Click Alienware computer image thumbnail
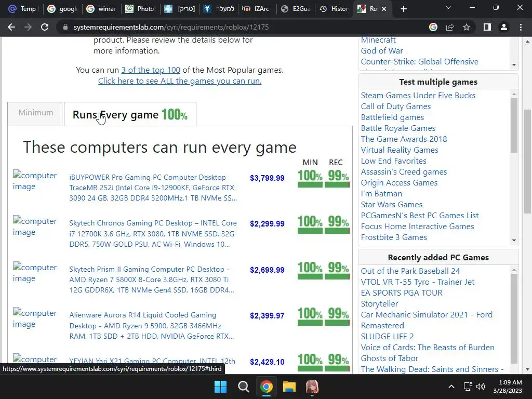 (x=35, y=318)
